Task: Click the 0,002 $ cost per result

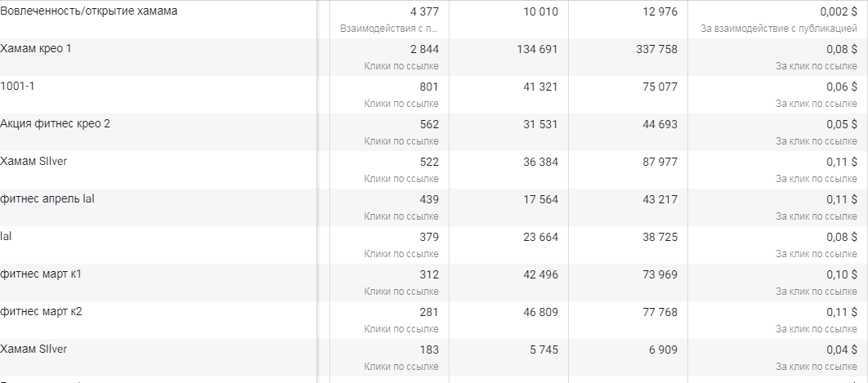Action: [839, 11]
